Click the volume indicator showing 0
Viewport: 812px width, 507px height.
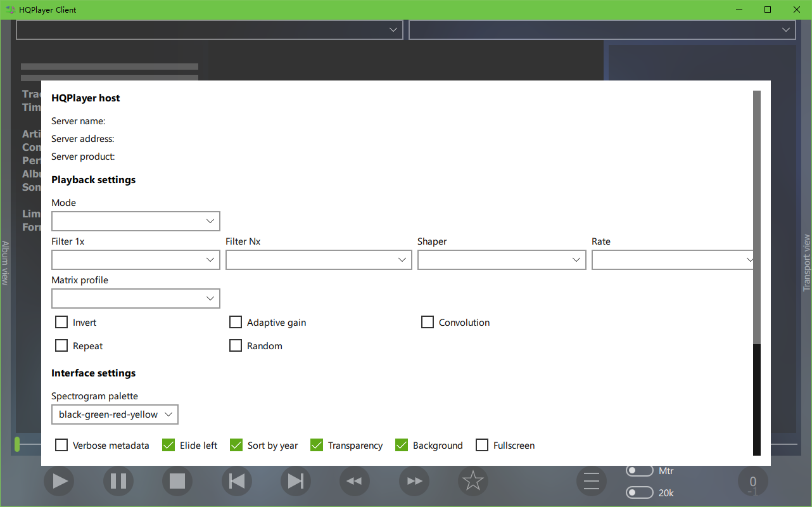pos(752,482)
